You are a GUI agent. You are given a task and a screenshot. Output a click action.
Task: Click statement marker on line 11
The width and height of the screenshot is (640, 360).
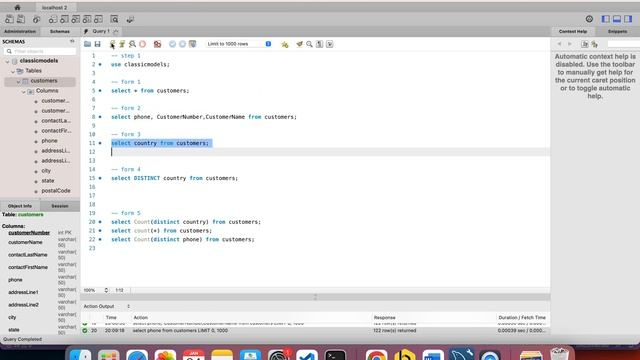click(100, 143)
